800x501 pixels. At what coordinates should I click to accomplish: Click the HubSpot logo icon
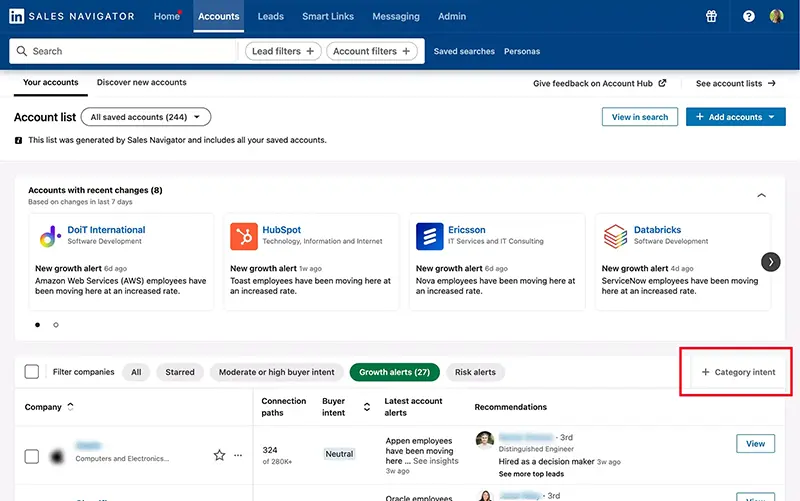point(243,236)
